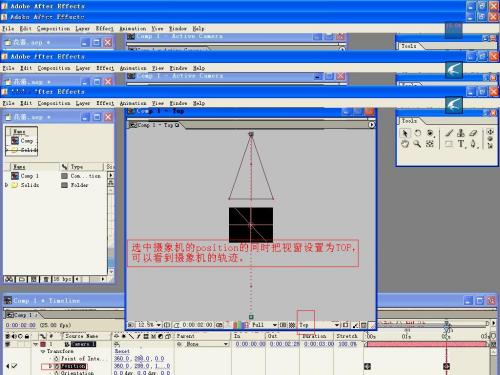Select the Hand tool
Viewport: 500px width, 375px height.
point(405,144)
